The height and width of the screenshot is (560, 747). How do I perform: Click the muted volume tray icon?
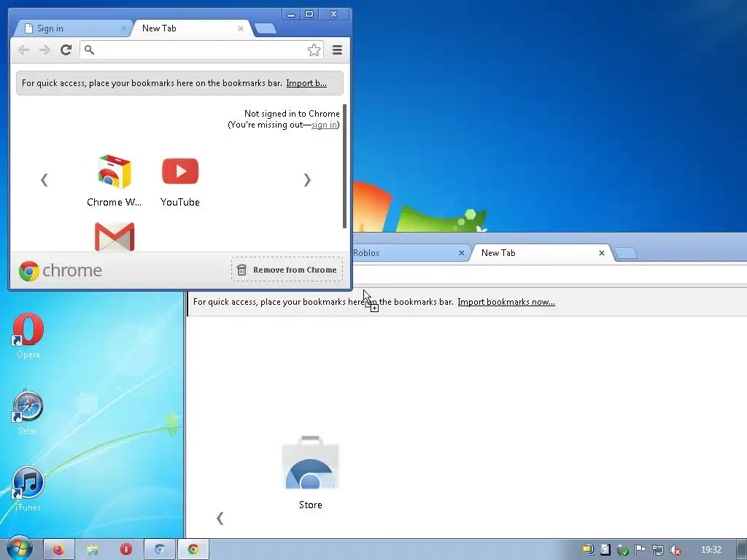[675, 550]
